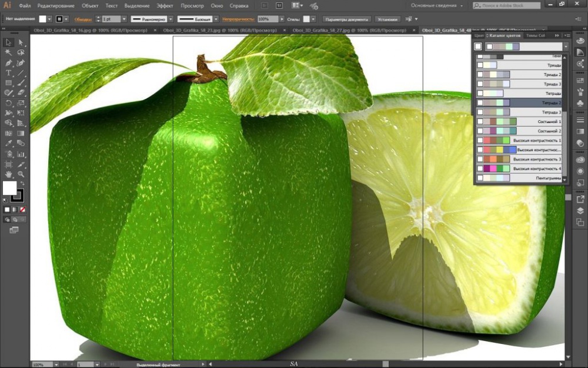The height and width of the screenshot is (368, 588).
Task: Pick the Высокая контрастность 1 color group
Action: pyautogui.click(x=520, y=141)
